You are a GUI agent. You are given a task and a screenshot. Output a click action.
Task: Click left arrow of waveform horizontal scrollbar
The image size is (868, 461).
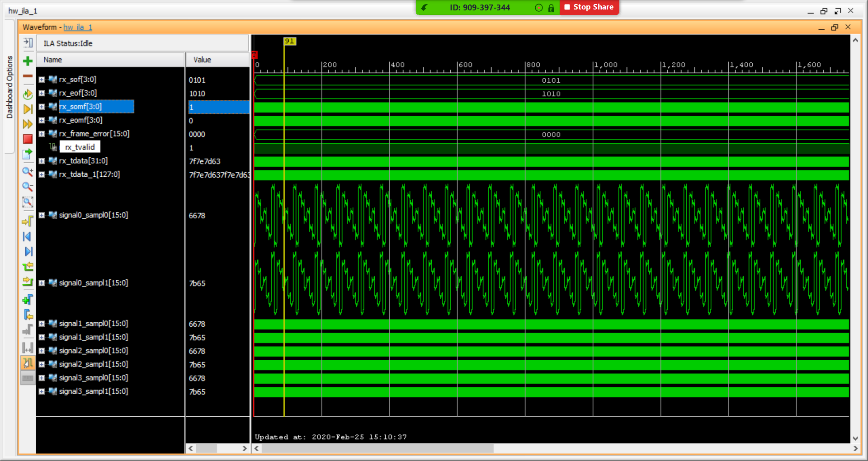coord(256,448)
